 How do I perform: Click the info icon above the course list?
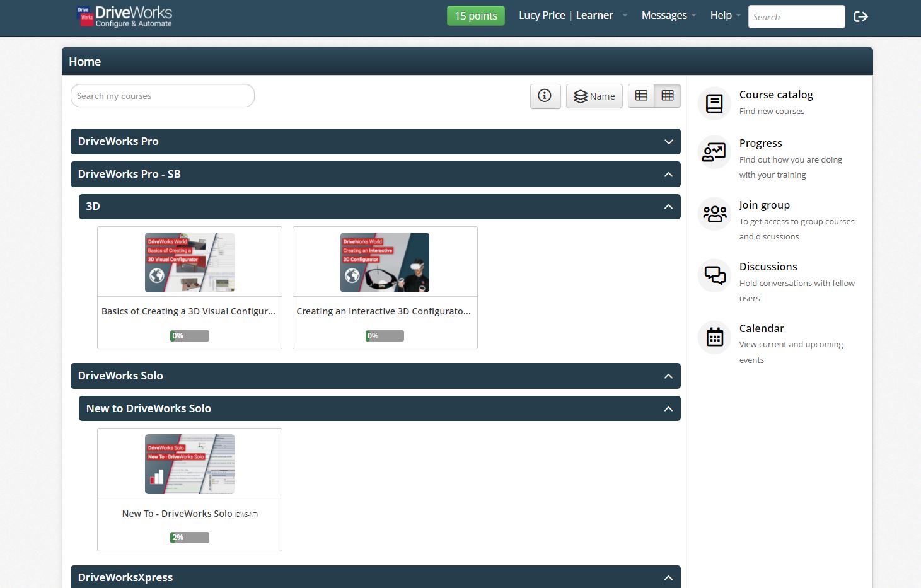coord(545,96)
